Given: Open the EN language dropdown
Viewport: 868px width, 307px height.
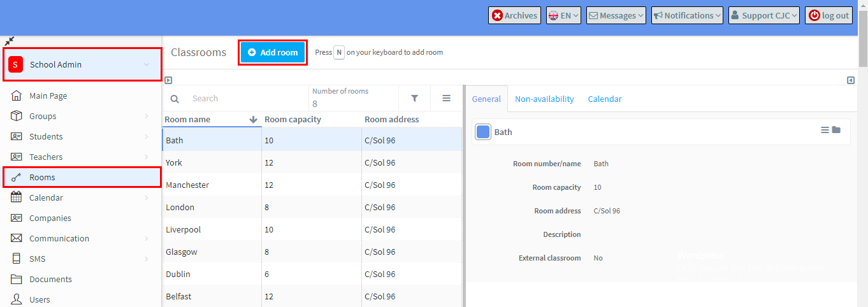Looking at the screenshot, I should coord(563,15).
